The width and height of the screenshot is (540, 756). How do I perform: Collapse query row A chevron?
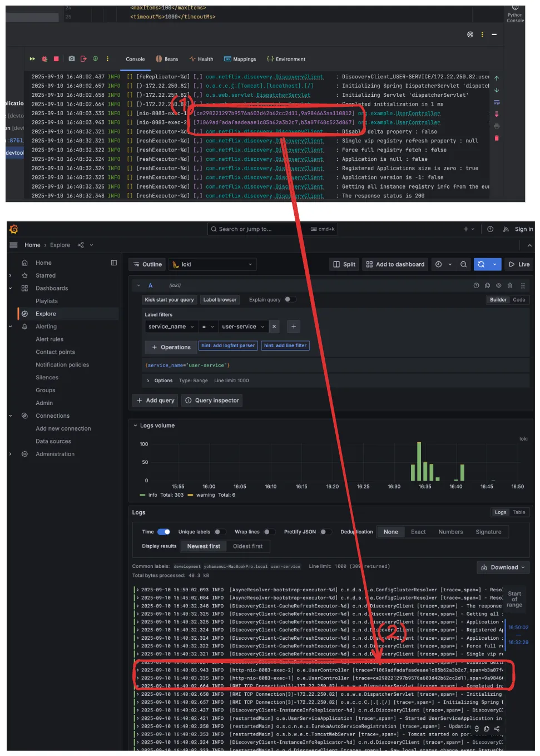pos(138,285)
